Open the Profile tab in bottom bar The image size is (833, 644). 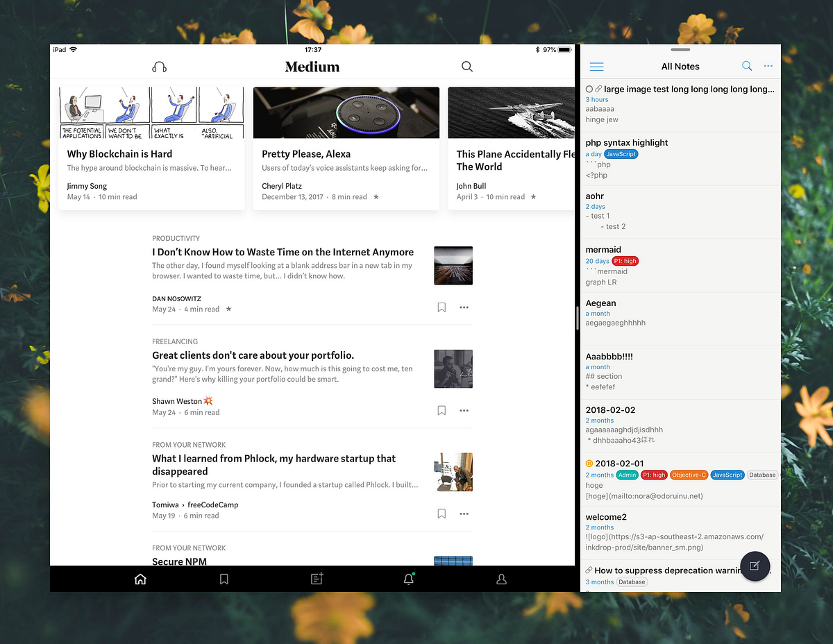click(x=502, y=579)
